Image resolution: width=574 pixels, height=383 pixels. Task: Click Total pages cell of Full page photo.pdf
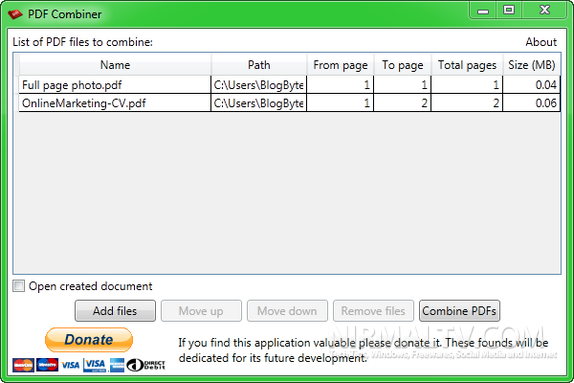(467, 85)
